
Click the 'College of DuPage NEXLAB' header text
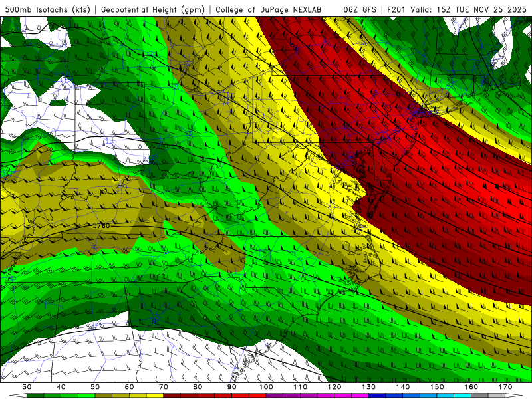pyautogui.click(x=269, y=9)
